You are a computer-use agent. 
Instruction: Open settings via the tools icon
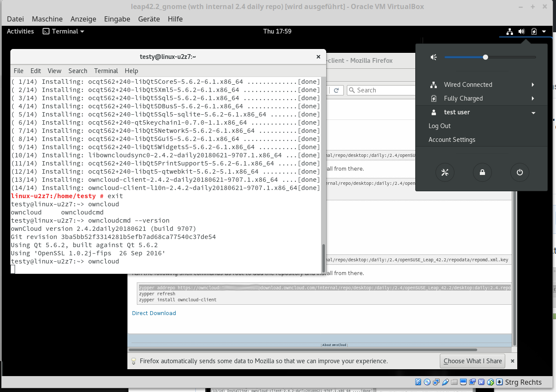445,172
